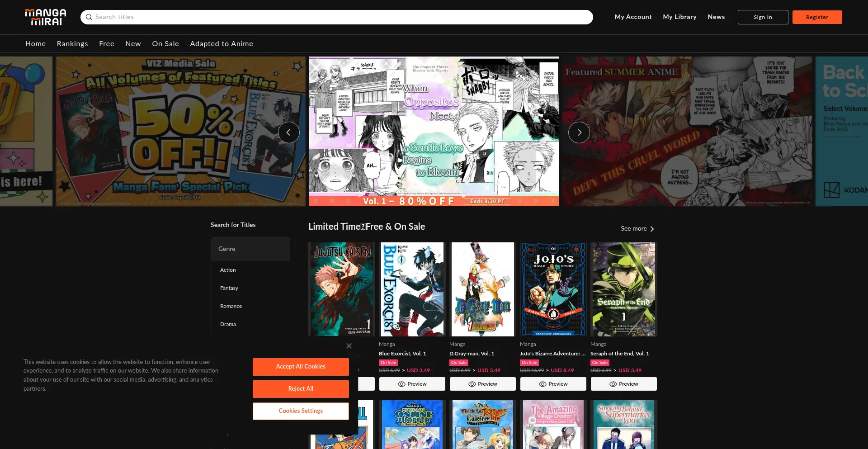Open Cookies Settings
This screenshot has height=449, width=868.
pyautogui.click(x=301, y=411)
